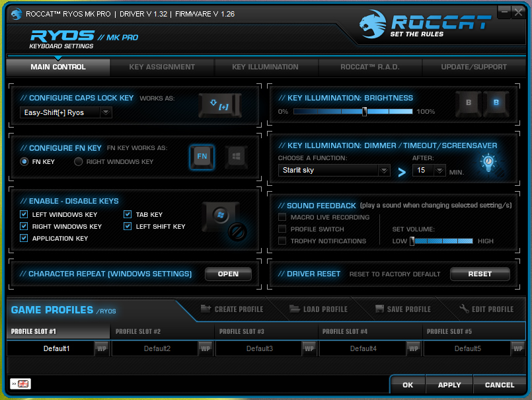Screen dimensions: 532x400
Task: Click the APPLY button
Action: (449, 385)
